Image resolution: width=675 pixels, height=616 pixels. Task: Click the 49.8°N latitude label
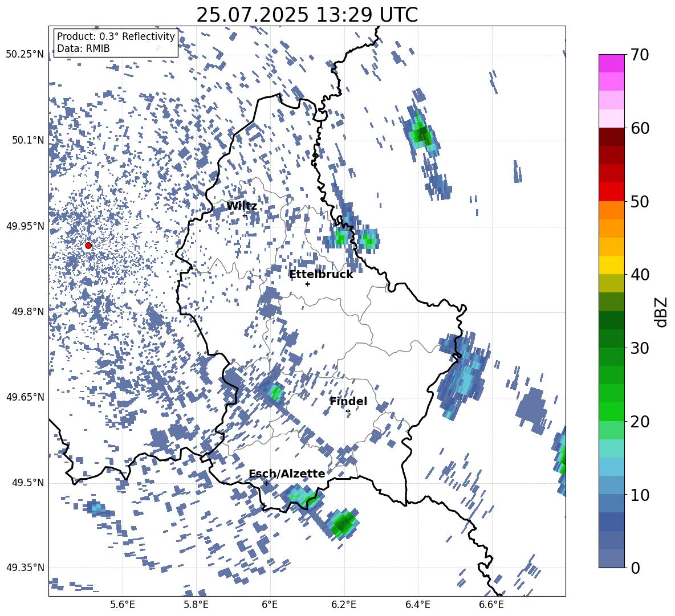[28, 312]
